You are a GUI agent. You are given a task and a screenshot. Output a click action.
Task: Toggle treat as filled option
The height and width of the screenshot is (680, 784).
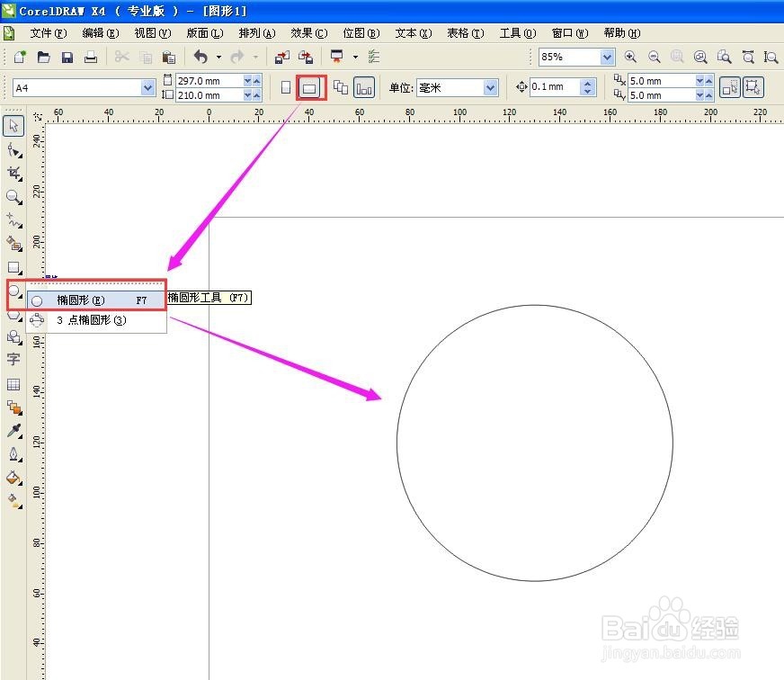point(729,87)
